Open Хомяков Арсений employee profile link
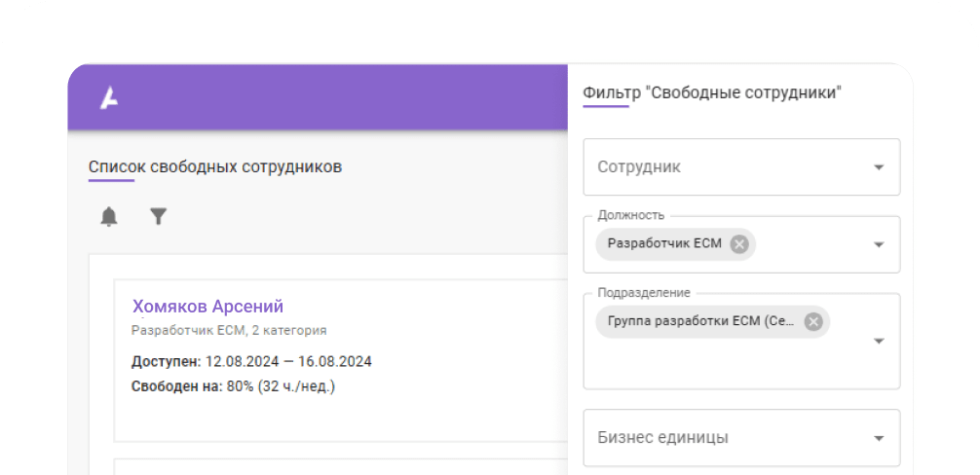 pos(207,307)
